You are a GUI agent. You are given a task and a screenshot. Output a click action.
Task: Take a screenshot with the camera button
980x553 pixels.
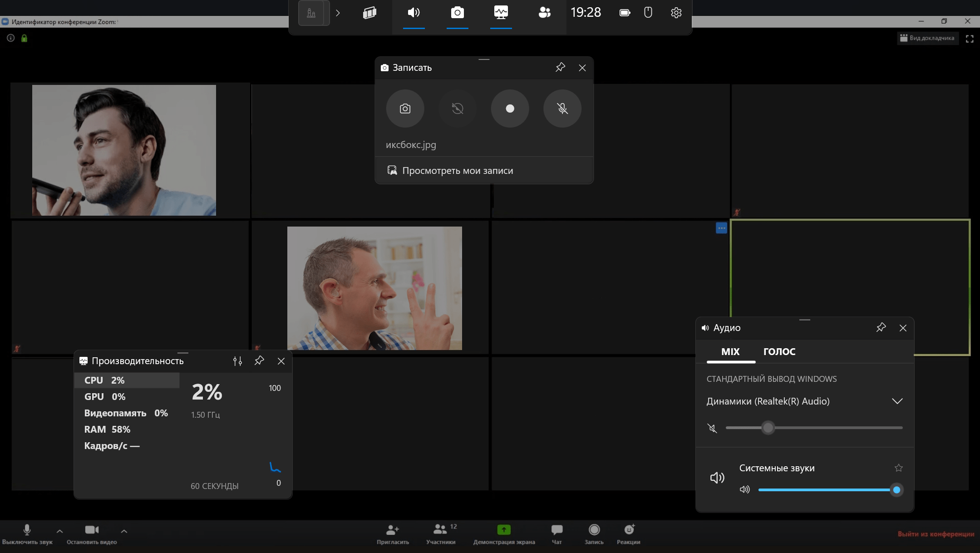click(x=405, y=109)
